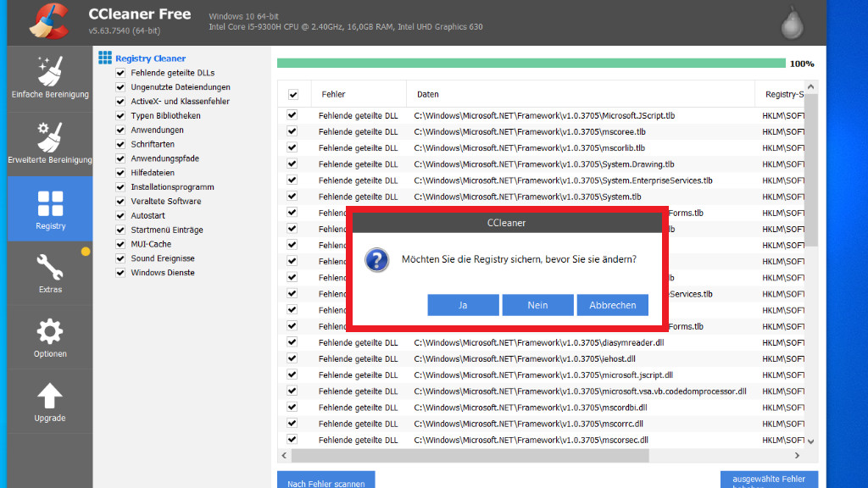Click the scroll-down arrow of results list
The width and height of the screenshot is (868, 488).
pos(810,441)
